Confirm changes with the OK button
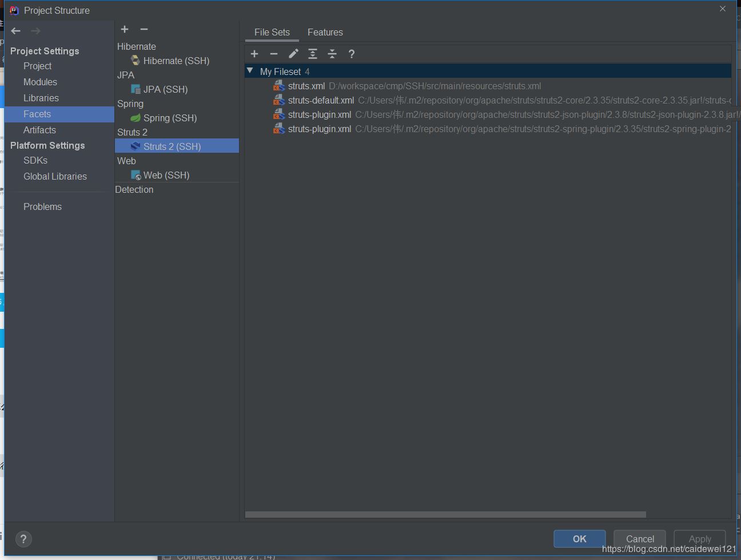741x560 pixels. point(579,539)
